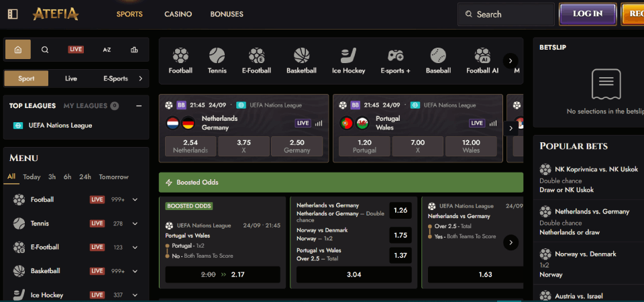Expand Ice Hockey menu row chevron
The height and width of the screenshot is (302, 644).
pos(135,295)
